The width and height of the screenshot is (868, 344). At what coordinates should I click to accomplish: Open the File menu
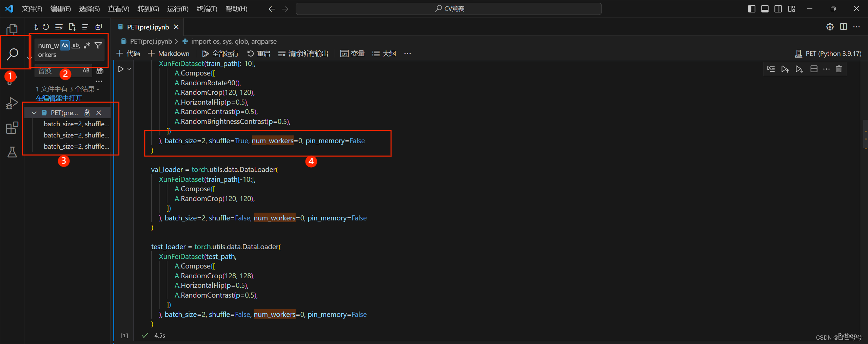tap(32, 9)
